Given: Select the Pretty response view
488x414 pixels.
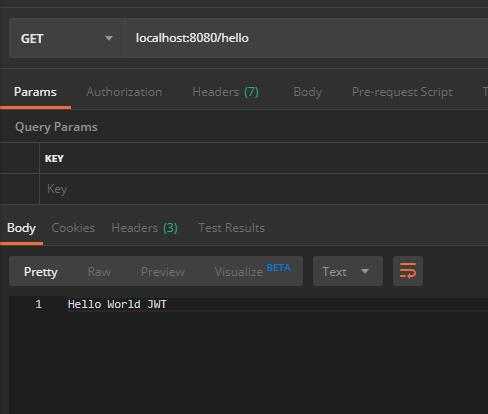Looking at the screenshot, I should click(x=41, y=272).
